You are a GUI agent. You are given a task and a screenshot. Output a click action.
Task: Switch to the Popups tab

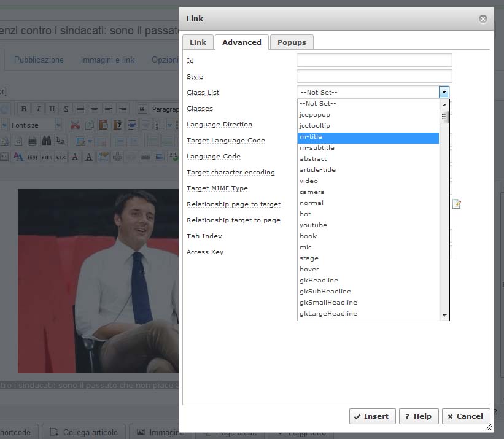click(292, 42)
